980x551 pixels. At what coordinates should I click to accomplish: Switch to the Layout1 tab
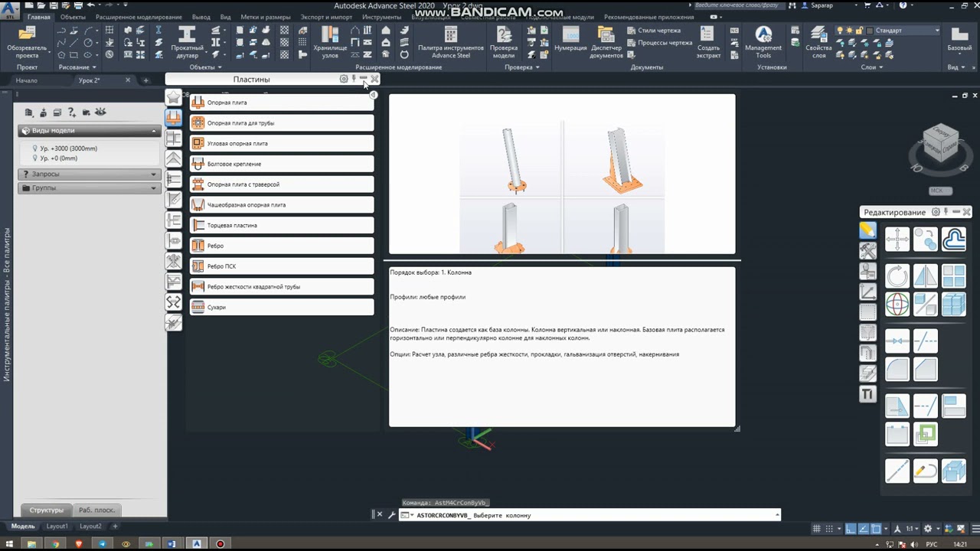click(x=57, y=527)
